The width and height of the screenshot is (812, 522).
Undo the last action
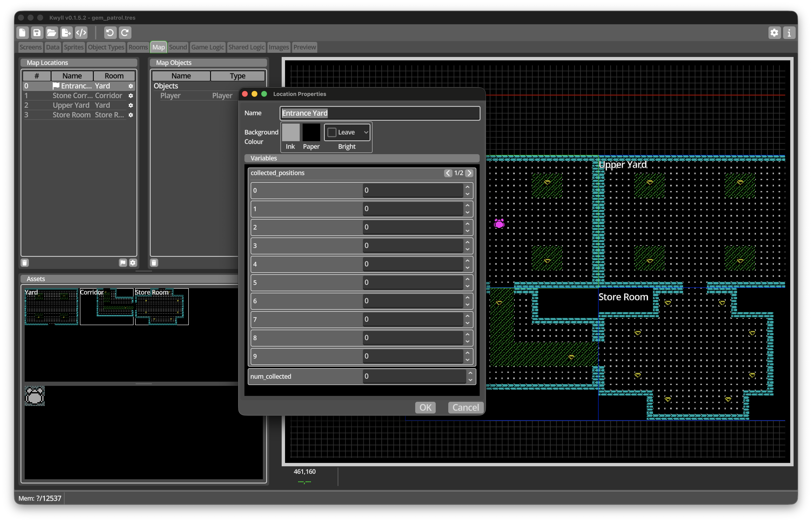point(110,32)
